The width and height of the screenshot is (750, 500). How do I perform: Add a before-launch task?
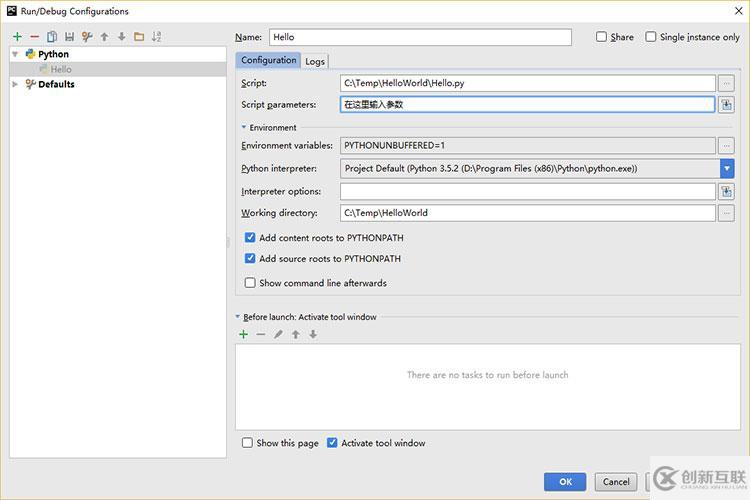click(243, 334)
